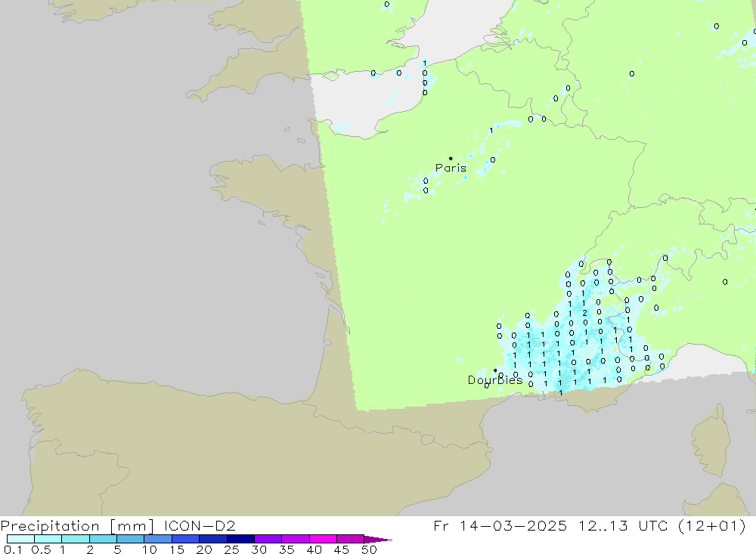Click the 5–10 mm legend color
Image resolution: width=756 pixels, height=554 pixels.
130,539
